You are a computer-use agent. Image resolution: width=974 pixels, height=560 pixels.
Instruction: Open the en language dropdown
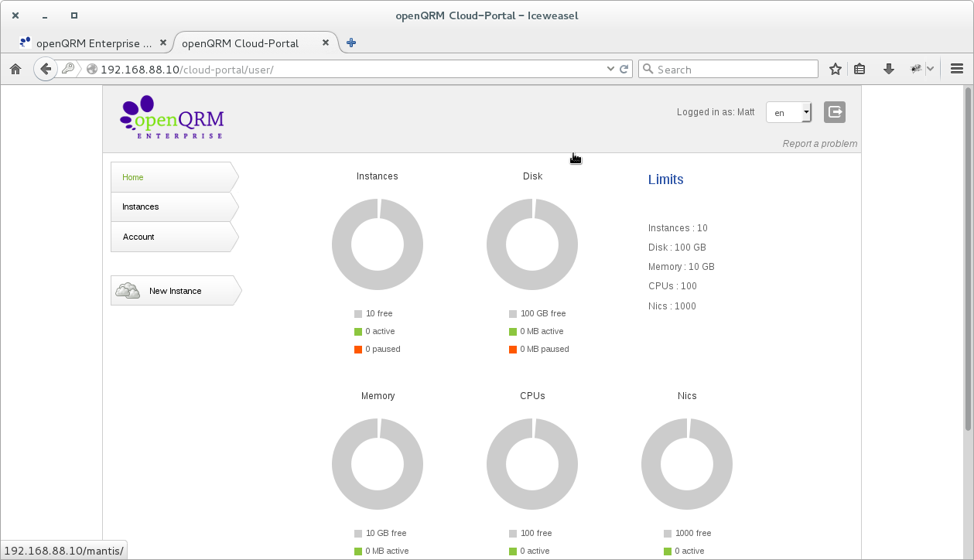[789, 112]
